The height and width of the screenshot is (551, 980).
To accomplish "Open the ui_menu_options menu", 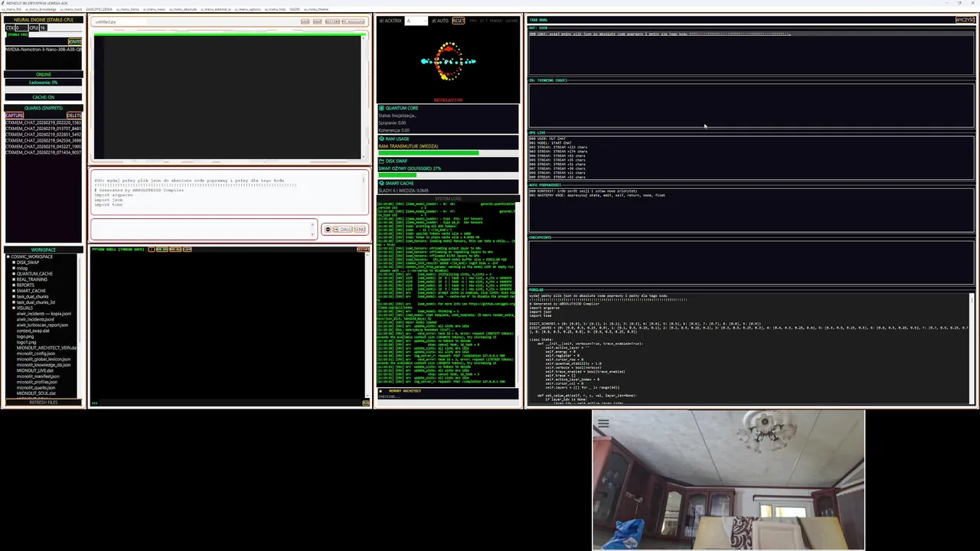I will point(247,9).
